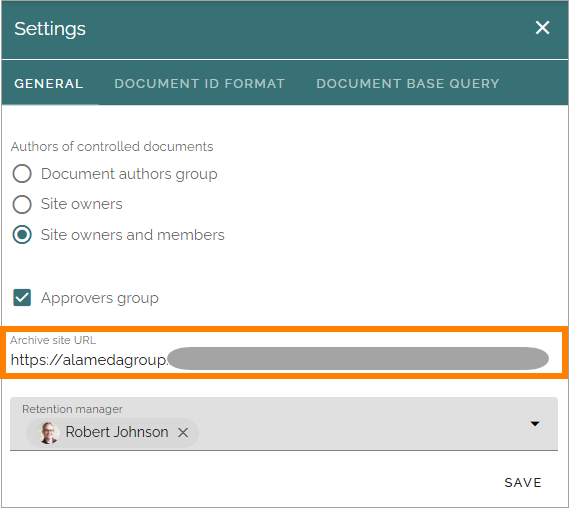Open the Document ID Format tab
Viewport: 569px width, 508px height.
click(200, 84)
